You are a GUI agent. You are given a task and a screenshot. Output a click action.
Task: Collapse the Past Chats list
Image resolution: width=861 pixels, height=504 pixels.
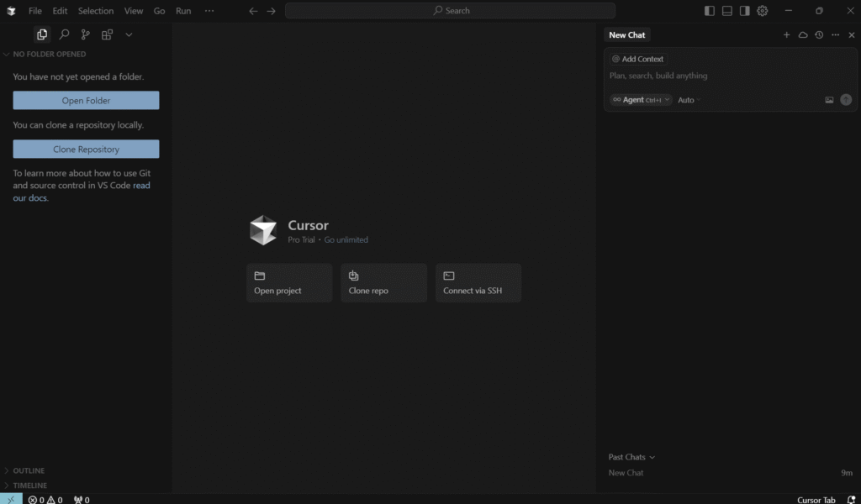tap(631, 457)
